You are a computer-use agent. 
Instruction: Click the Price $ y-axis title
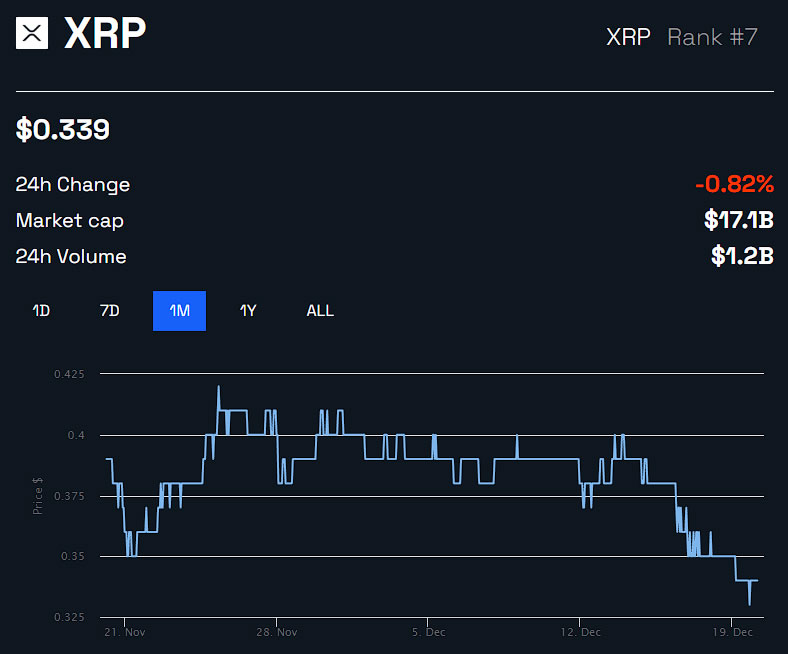click(38, 496)
